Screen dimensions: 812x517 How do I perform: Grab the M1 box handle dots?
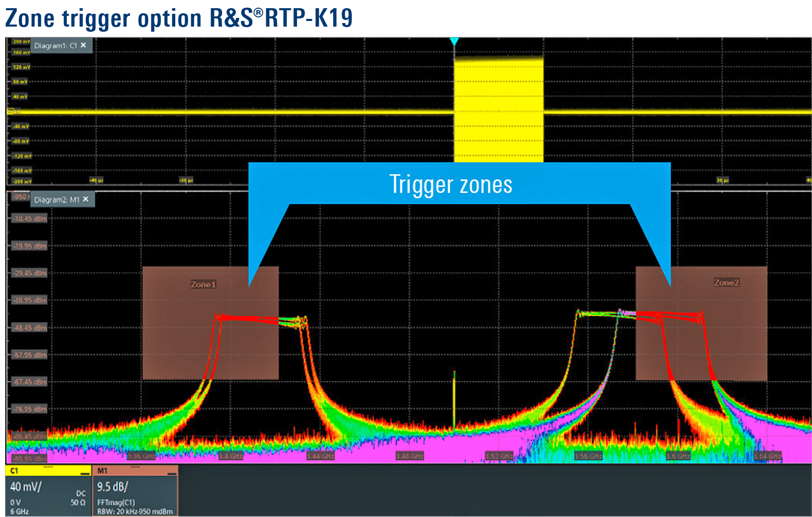click(x=135, y=467)
